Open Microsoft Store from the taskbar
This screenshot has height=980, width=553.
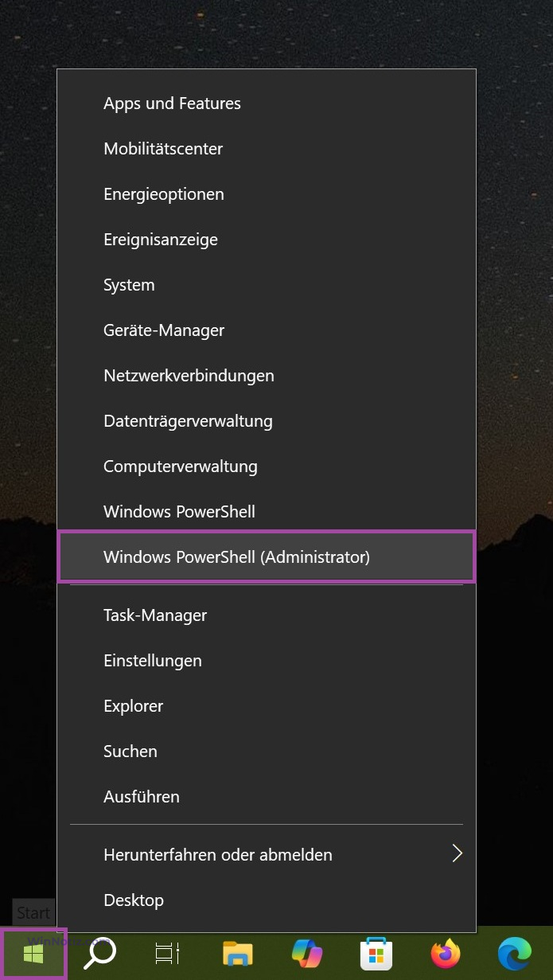[x=376, y=953]
